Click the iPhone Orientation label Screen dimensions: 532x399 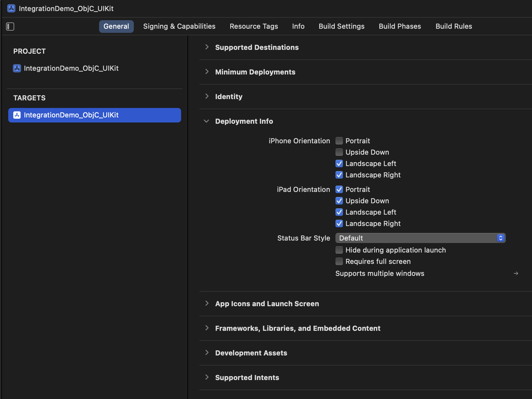[x=299, y=141]
